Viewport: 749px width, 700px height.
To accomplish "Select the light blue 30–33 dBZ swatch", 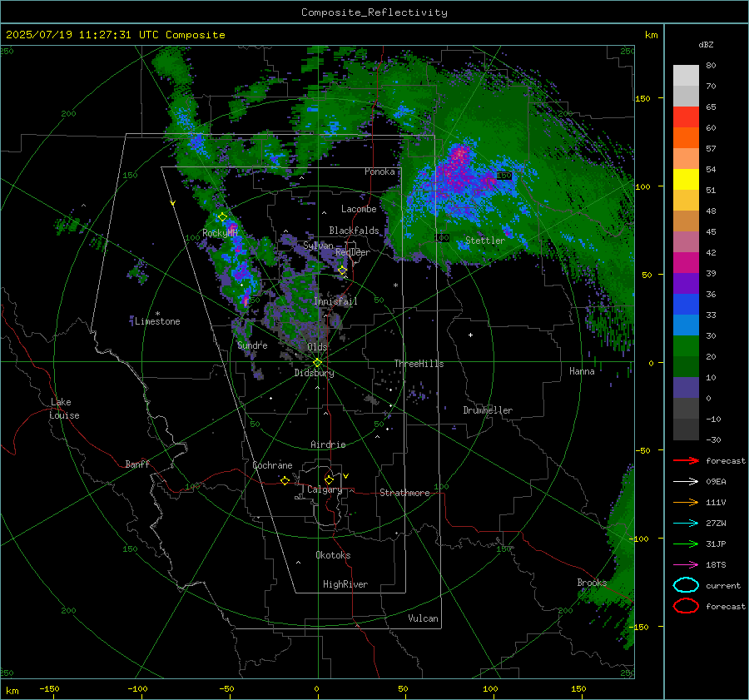I will point(686,325).
